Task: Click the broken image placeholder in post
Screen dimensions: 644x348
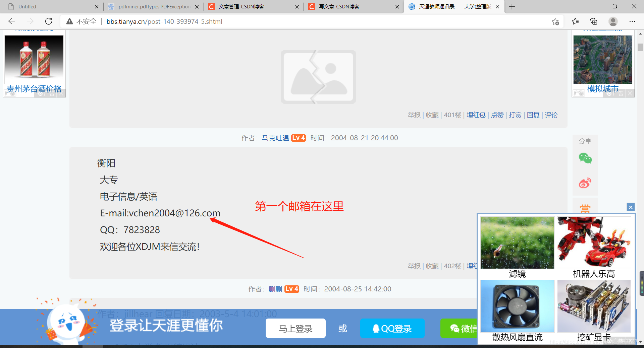Action: click(318, 77)
